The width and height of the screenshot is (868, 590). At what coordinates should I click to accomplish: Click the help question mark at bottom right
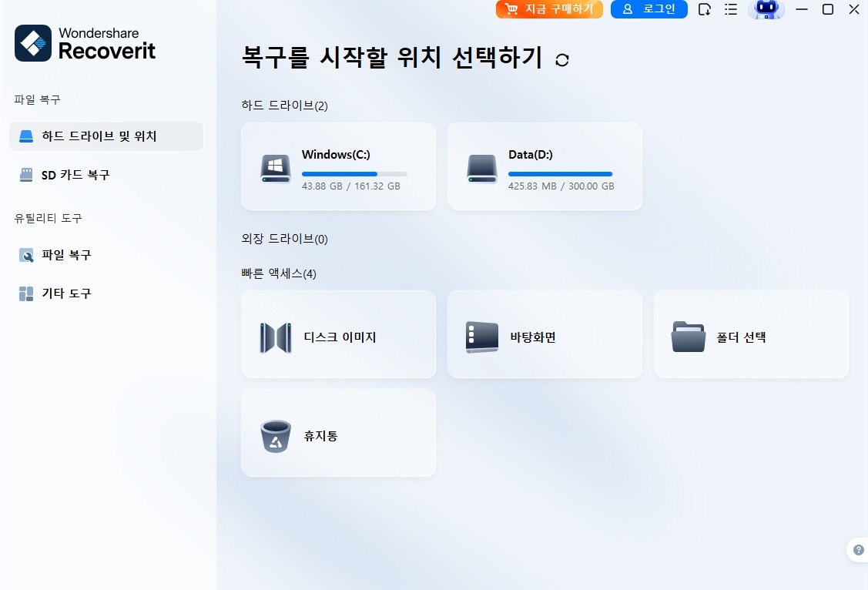tap(857, 549)
